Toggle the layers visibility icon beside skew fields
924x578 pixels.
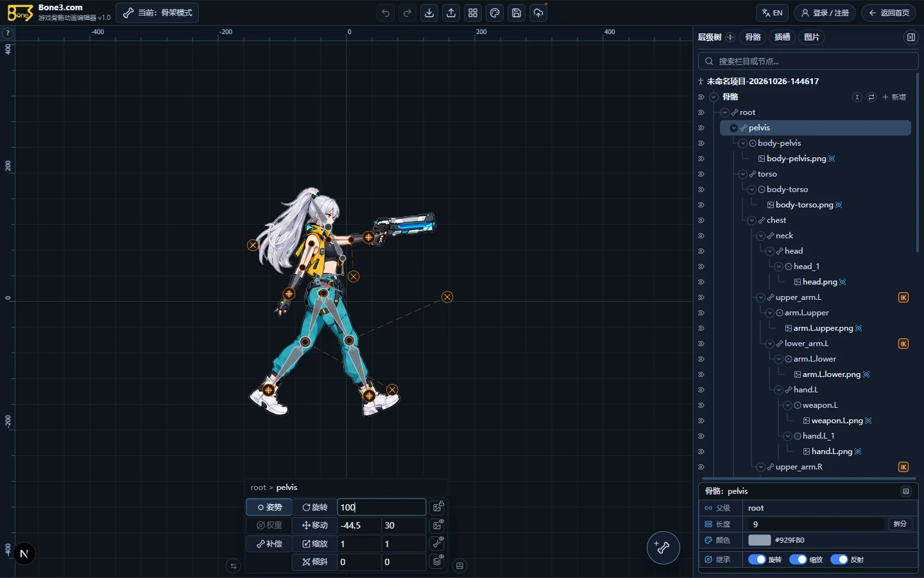tap(438, 561)
